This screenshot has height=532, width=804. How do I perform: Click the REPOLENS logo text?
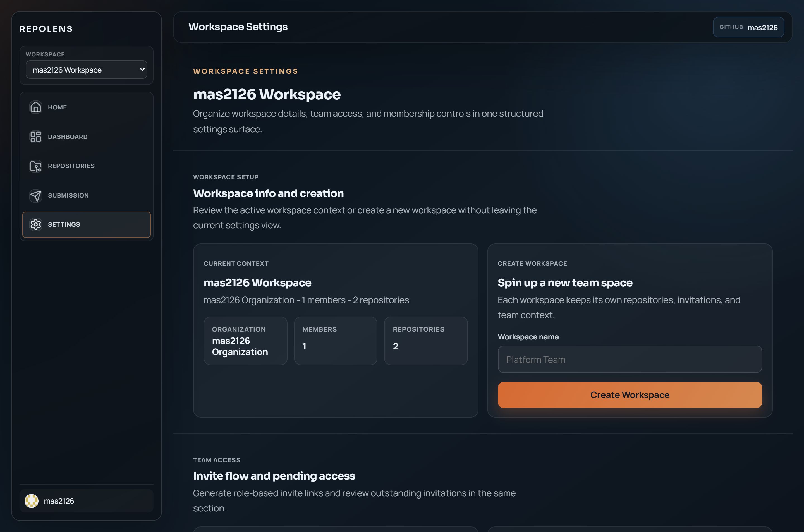pos(46,29)
